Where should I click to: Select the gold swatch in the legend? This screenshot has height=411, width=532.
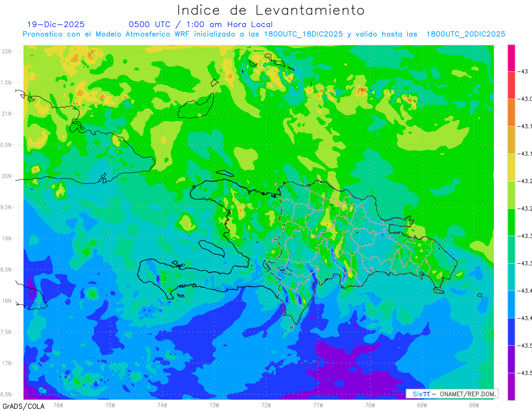pos(511,140)
